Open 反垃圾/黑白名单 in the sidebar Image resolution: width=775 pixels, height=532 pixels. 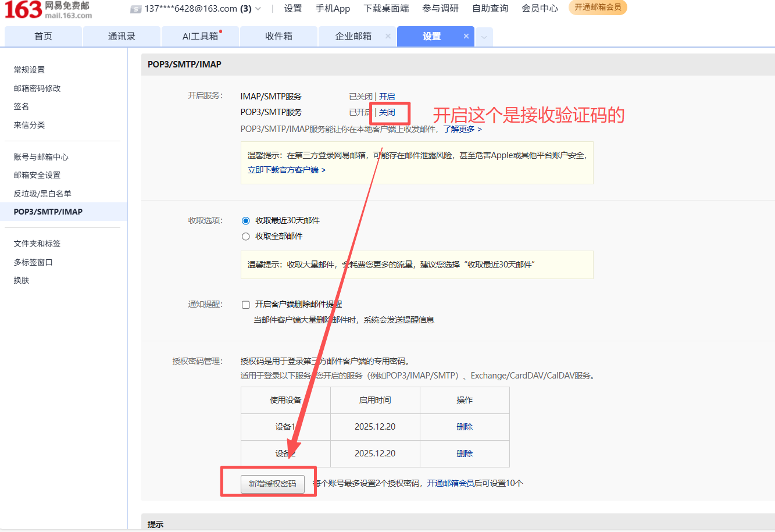point(42,194)
